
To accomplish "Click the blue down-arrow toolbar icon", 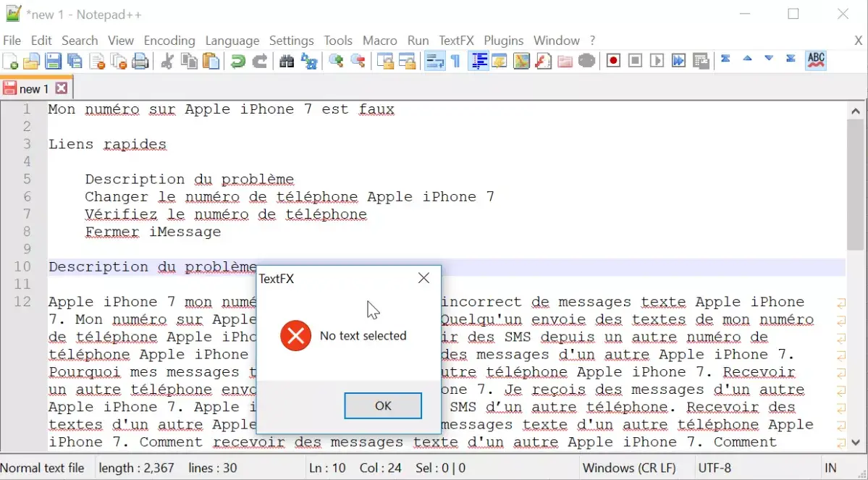I will click(x=769, y=58).
